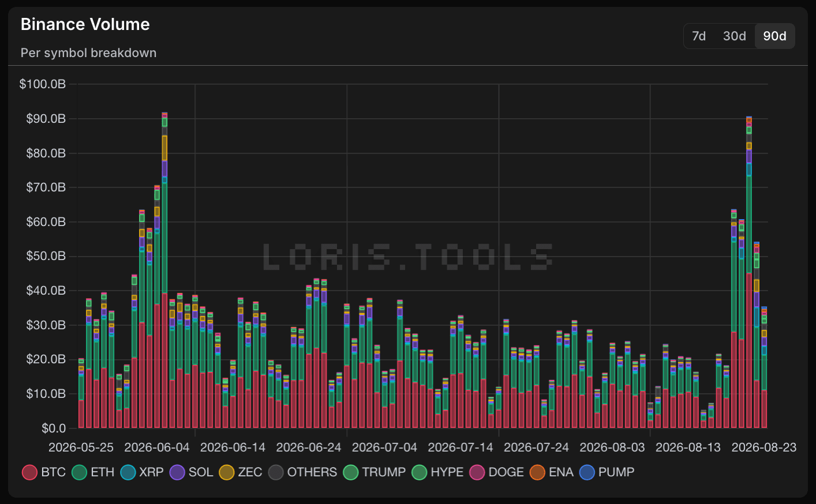Click the 2026-05-25 x-axis date
This screenshot has height=504, width=816.
tap(81, 447)
